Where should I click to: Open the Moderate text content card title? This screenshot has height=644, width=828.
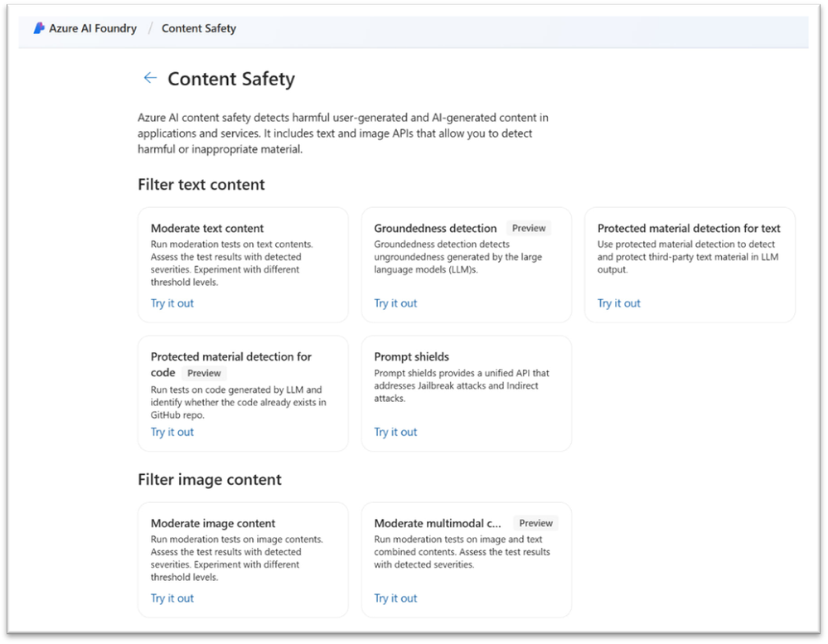point(207,229)
